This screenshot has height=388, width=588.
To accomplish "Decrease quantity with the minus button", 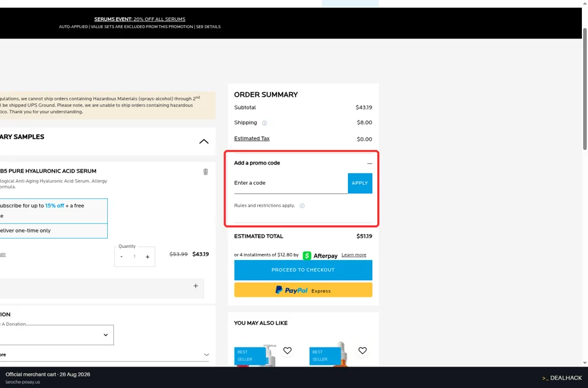I will click(121, 256).
